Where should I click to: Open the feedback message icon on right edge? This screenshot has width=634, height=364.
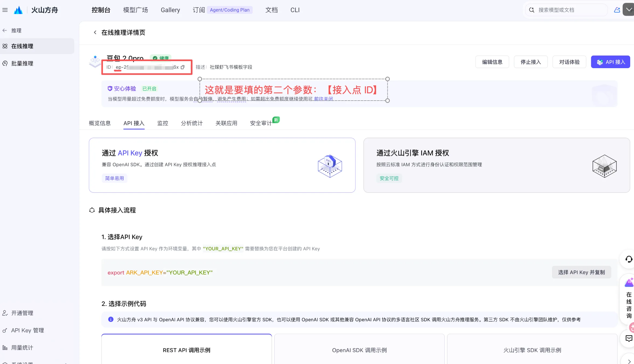pyautogui.click(x=629, y=338)
